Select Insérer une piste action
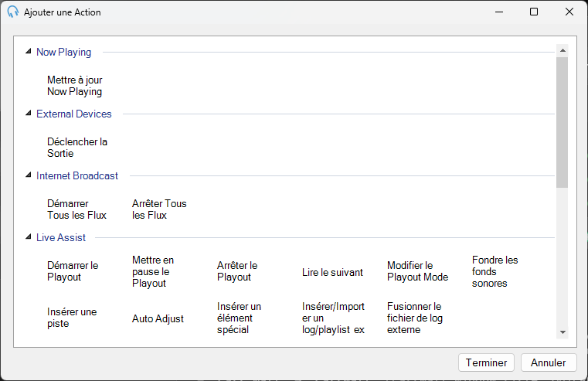 72,318
